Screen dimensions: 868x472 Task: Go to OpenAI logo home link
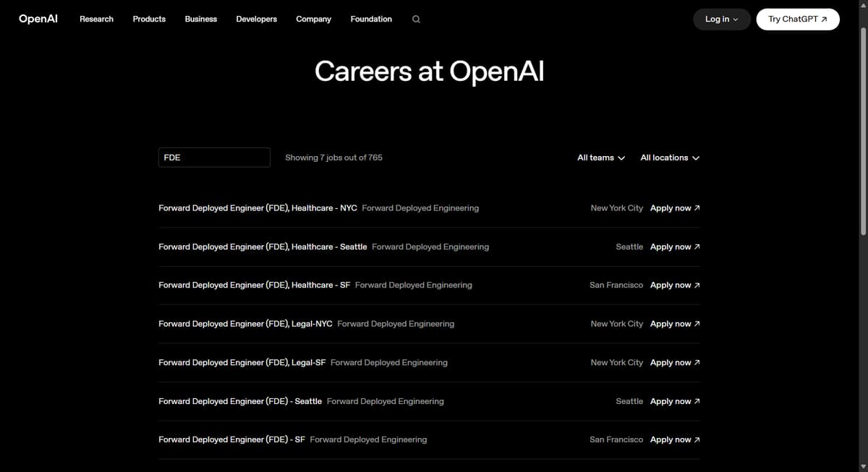coord(38,19)
